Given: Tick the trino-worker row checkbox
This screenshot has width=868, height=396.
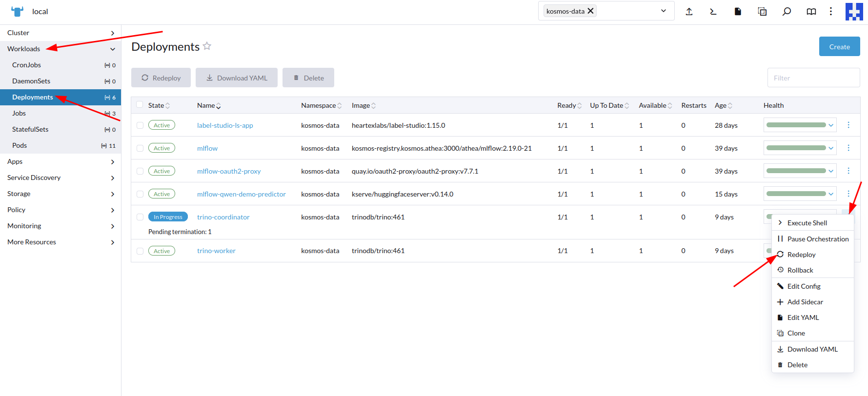Looking at the screenshot, I should 140,251.
